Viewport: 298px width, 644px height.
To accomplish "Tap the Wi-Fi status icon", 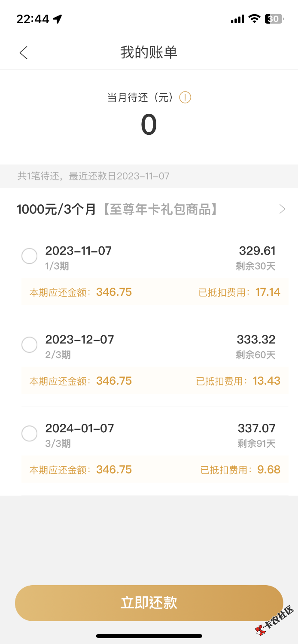I will 255,18.
